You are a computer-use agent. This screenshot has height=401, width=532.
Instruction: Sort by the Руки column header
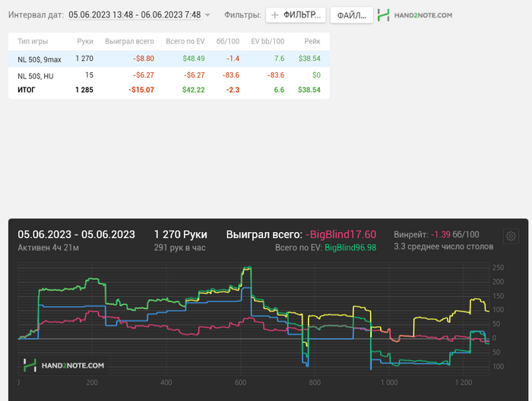85,41
